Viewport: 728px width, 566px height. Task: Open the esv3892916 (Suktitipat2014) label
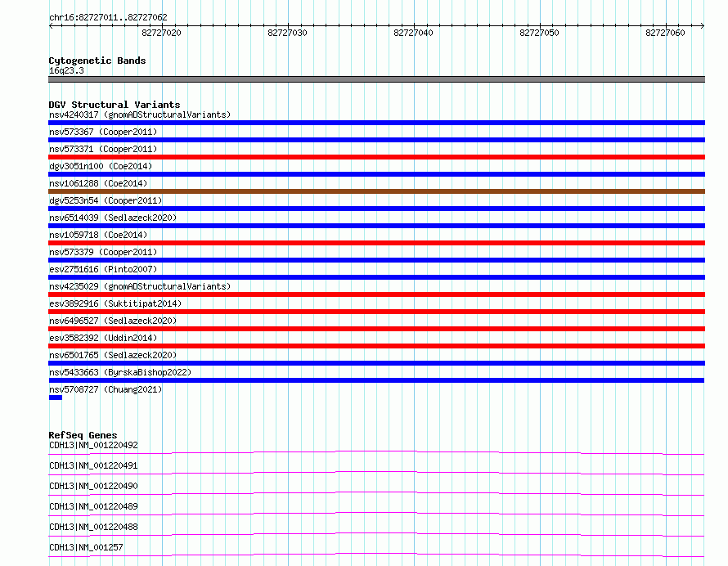click(115, 303)
